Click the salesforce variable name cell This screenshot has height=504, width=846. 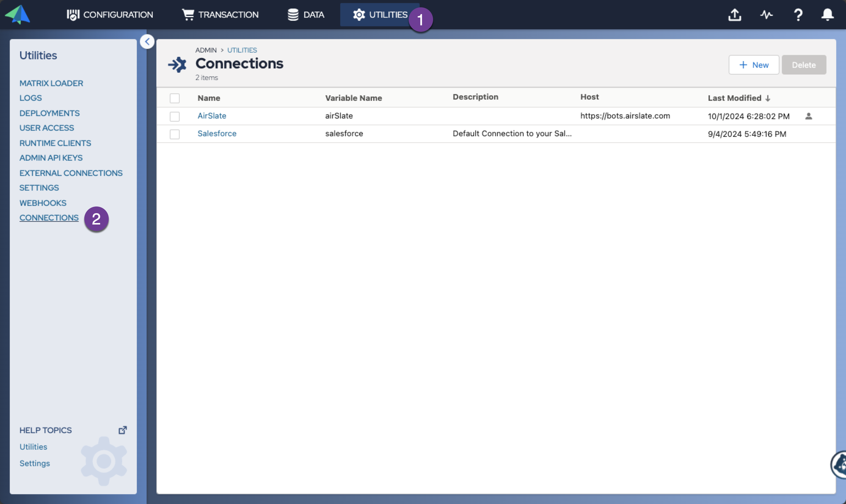click(x=344, y=133)
